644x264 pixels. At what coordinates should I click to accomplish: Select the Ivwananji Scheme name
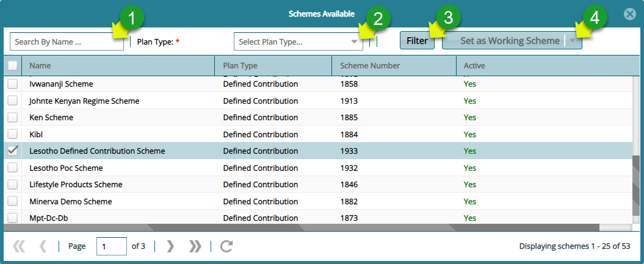pos(61,84)
